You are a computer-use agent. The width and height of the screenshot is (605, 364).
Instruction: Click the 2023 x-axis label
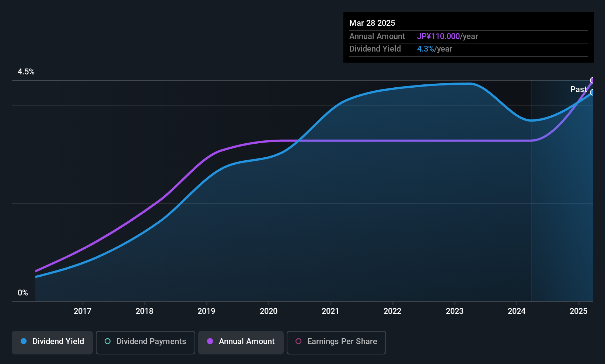pyautogui.click(x=455, y=311)
